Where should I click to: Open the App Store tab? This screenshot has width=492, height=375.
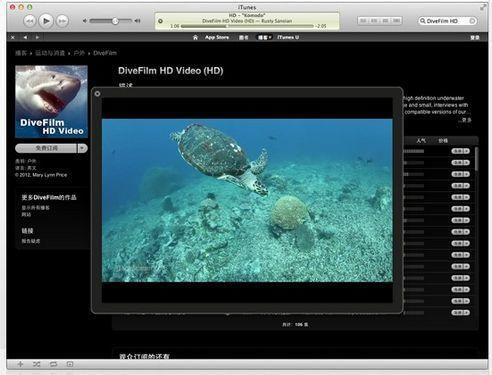[x=217, y=37]
